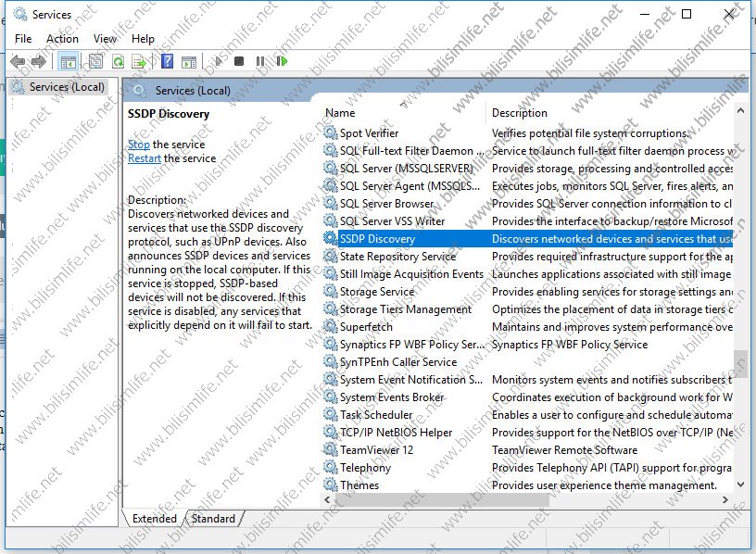Click the Restart Service toolbar icon
756x554 pixels.
point(281,62)
